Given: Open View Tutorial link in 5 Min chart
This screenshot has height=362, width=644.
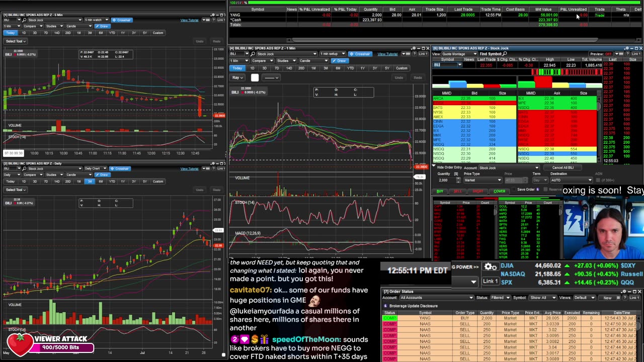Looking at the screenshot, I should click(189, 20).
